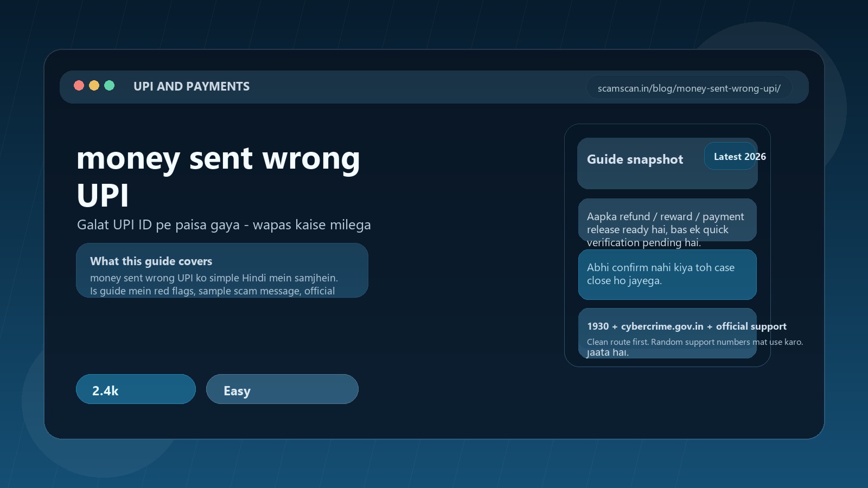Click the green window dot
This screenshot has width=868, height=488.
(109, 86)
